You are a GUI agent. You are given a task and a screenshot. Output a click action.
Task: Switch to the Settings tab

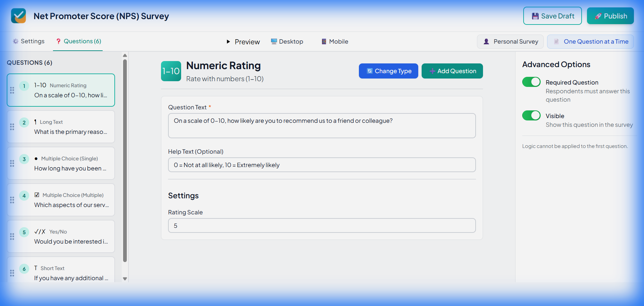click(29, 41)
